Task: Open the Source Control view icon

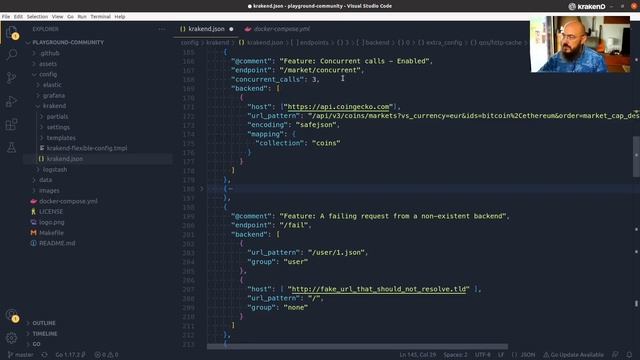Action: tap(11, 78)
